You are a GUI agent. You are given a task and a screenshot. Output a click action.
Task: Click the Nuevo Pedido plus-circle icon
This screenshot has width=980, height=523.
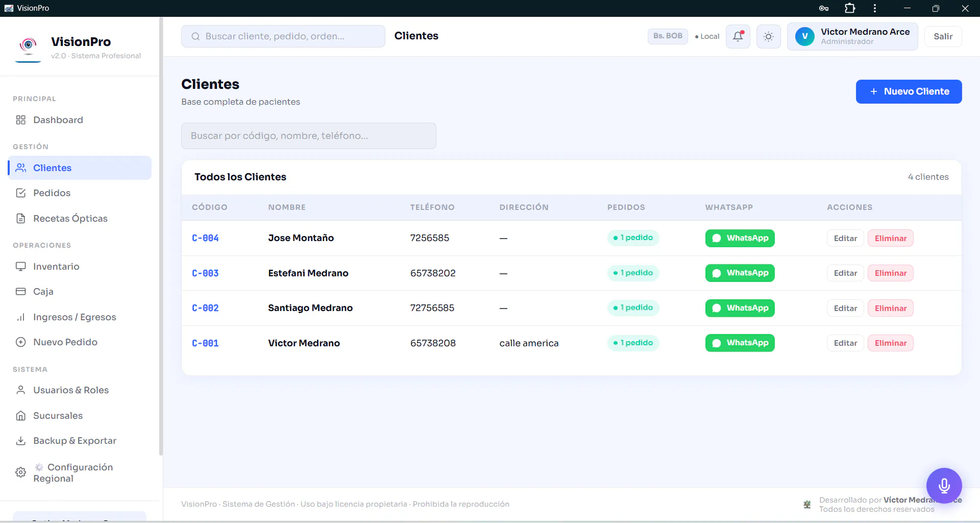(20, 342)
